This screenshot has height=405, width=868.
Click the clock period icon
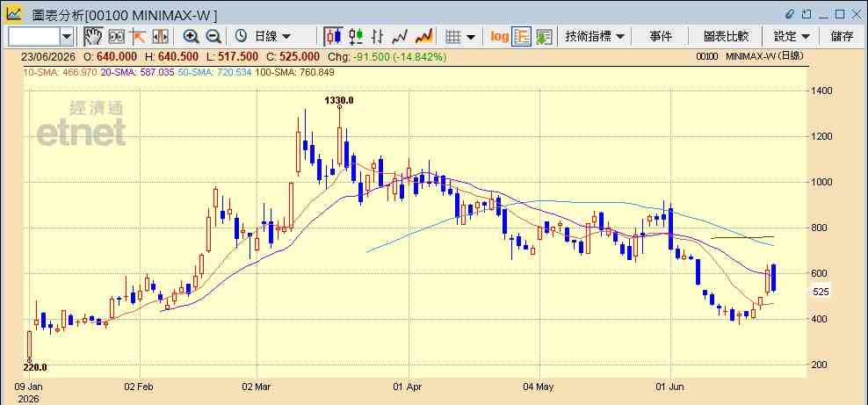pos(241,37)
